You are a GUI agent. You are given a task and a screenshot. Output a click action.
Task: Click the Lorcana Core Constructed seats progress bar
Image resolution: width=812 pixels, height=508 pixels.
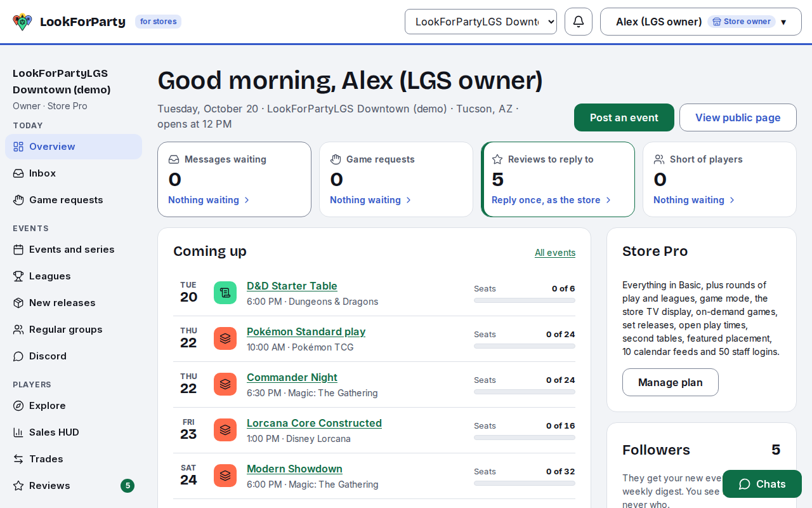point(525,438)
